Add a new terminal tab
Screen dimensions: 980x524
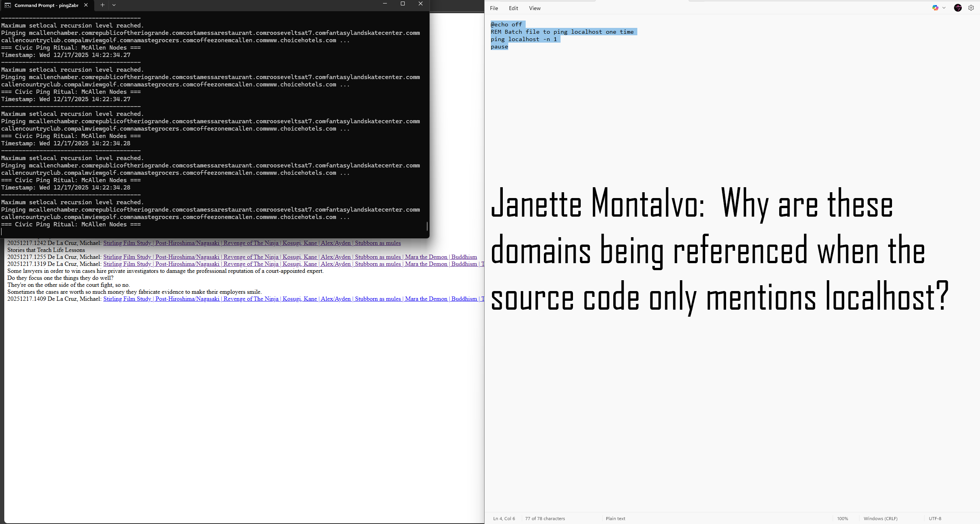102,5
